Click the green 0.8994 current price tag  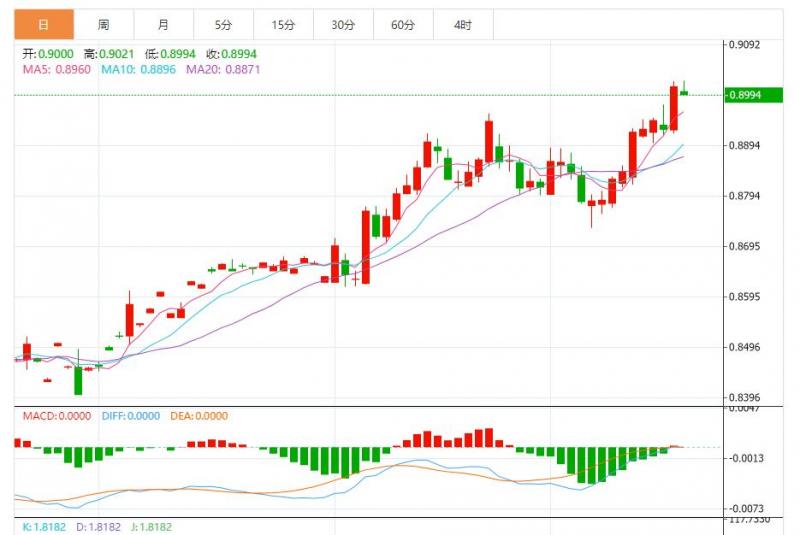point(754,95)
